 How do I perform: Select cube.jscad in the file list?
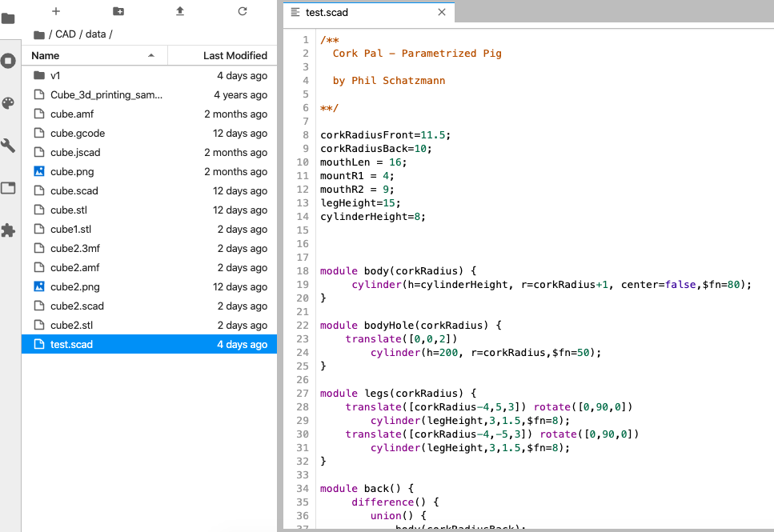pyautogui.click(x=149, y=153)
